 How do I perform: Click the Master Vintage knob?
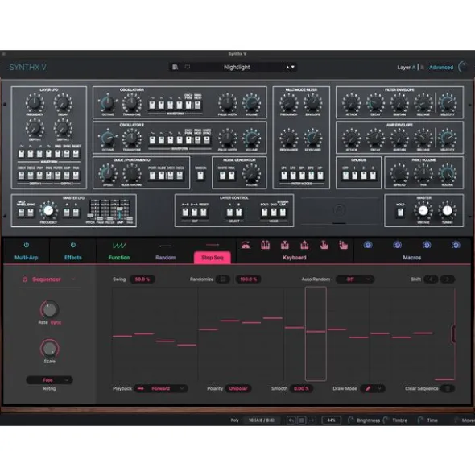coord(423,210)
